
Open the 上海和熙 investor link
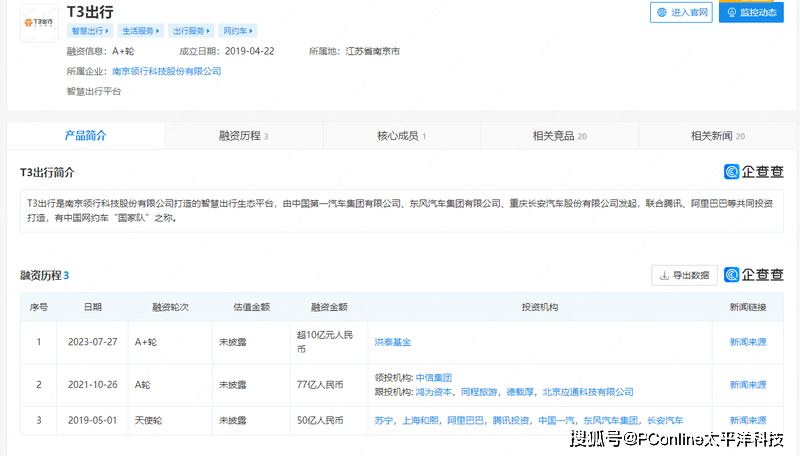pos(420,420)
